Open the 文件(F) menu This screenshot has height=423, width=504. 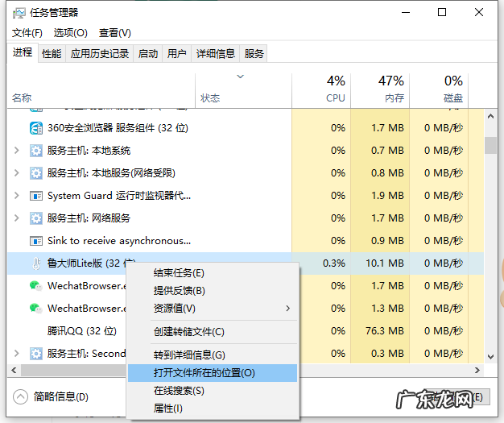point(27,33)
